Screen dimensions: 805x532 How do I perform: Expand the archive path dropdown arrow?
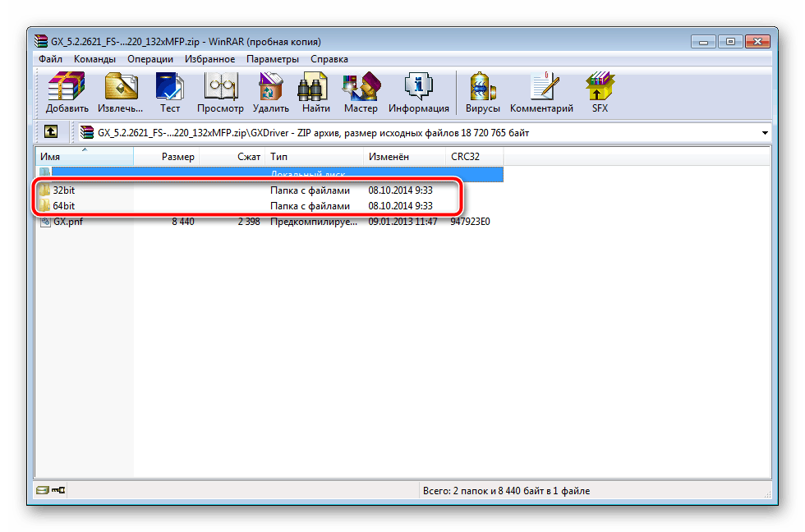(x=765, y=132)
